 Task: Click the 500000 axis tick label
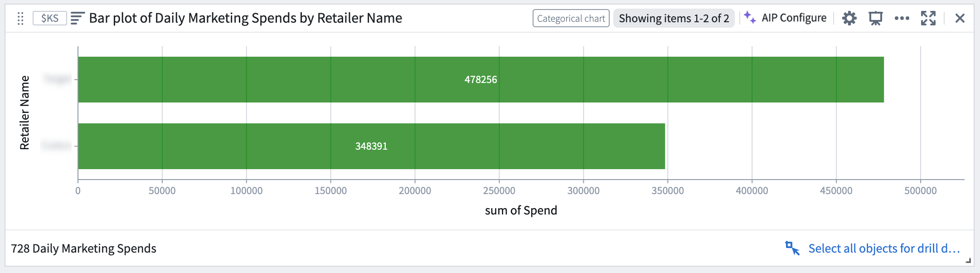920,190
